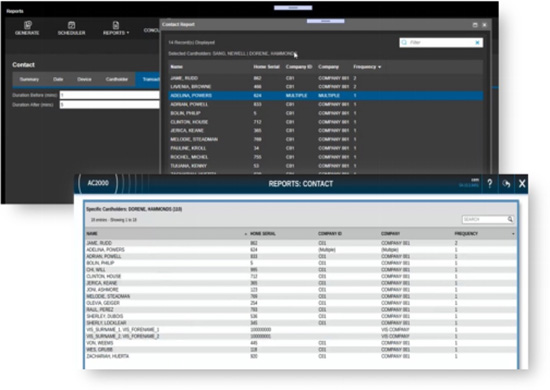Open Help in AC2000 Reports: Contact window
This screenshot has width=550, height=390.
tap(490, 183)
